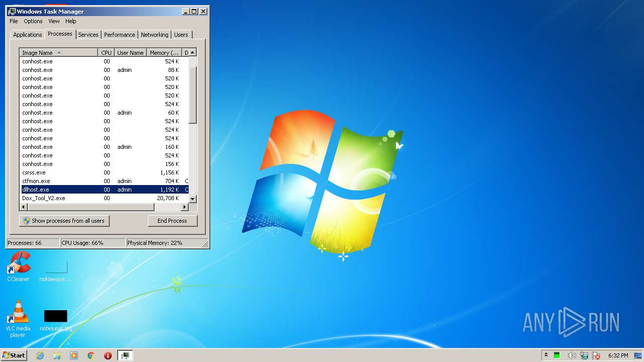The height and width of the screenshot is (362, 644).
Task: Click green Task Manager CPU tray icon
Action: (557, 355)
